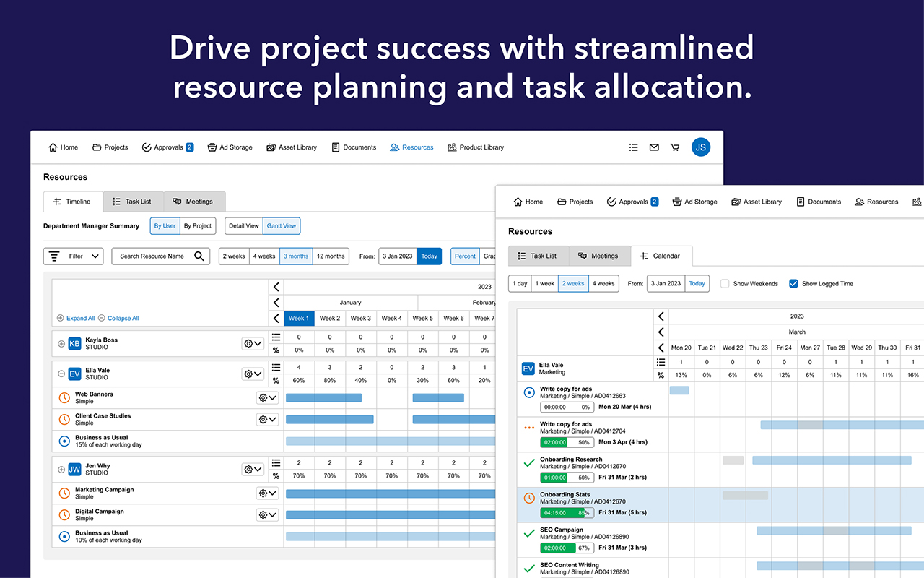This screenshot has width=924, height=578.
Task: Switch to the Task List tab in the back window
Action: pyautogui.click(x=132, y=202)
